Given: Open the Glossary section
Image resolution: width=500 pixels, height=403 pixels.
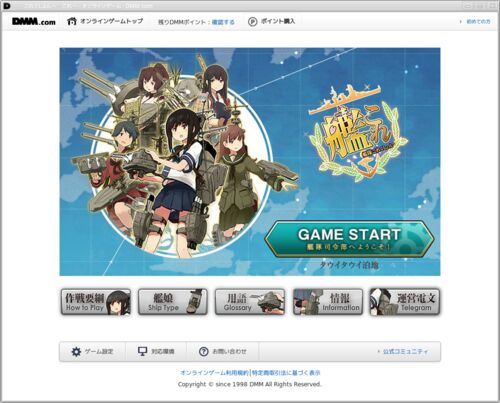Looking at the screenshot, I should point(250,302).
